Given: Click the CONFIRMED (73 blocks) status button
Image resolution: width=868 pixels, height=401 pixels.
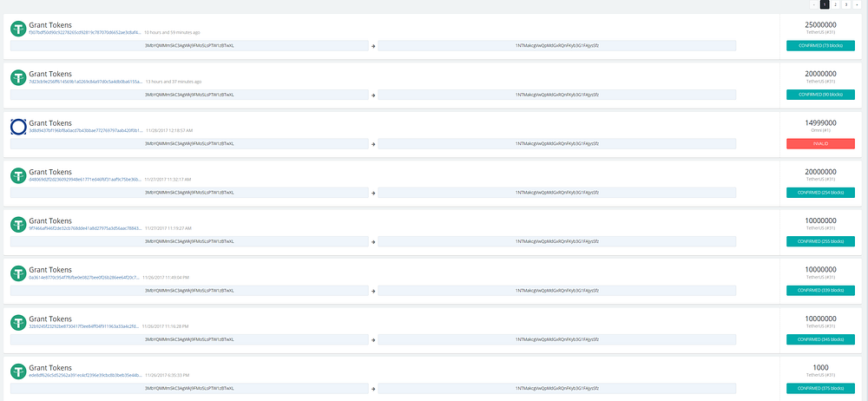Looking at the screenshot, I should pos(820,45).
